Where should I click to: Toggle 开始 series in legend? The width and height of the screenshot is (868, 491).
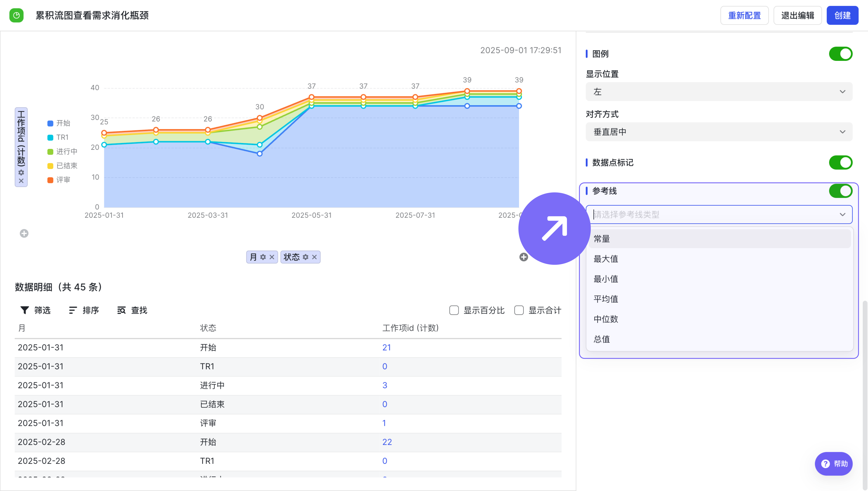59,123
